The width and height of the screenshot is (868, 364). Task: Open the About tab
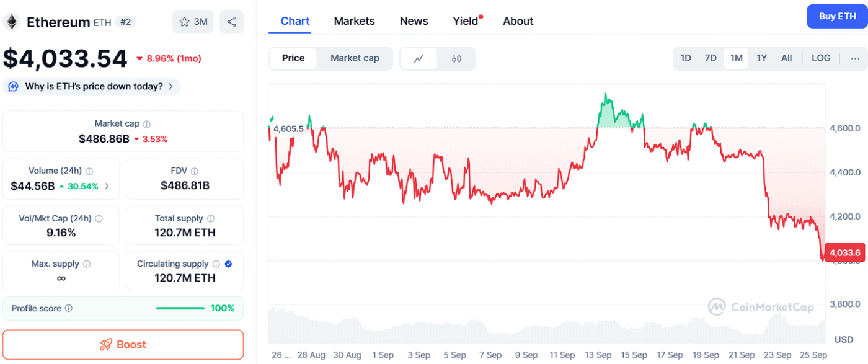(518, 21)
